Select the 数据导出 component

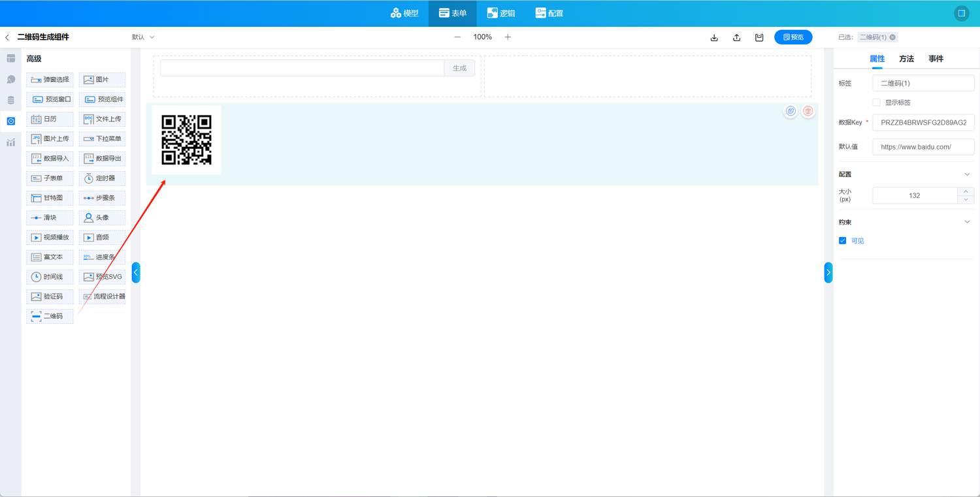click(x=102, y=159)
